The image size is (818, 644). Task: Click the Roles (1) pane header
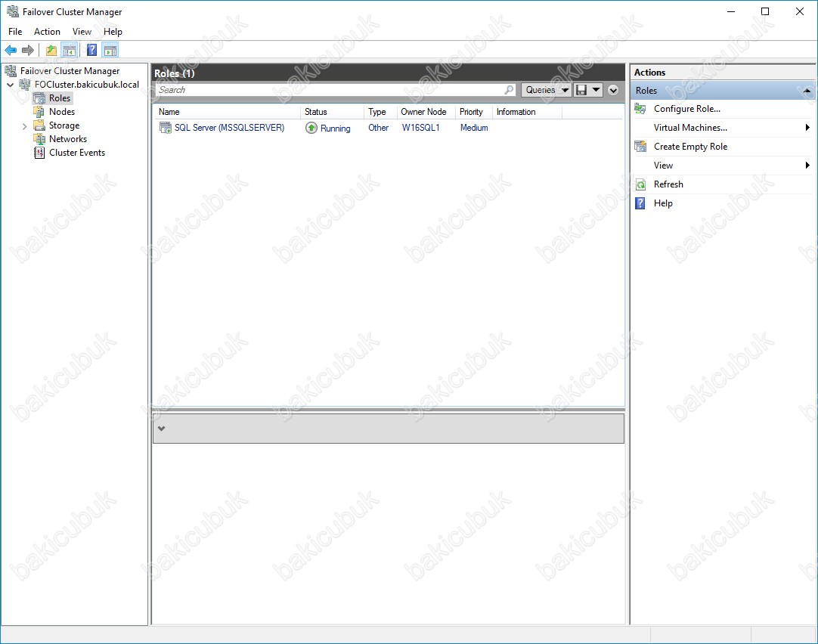388,73
